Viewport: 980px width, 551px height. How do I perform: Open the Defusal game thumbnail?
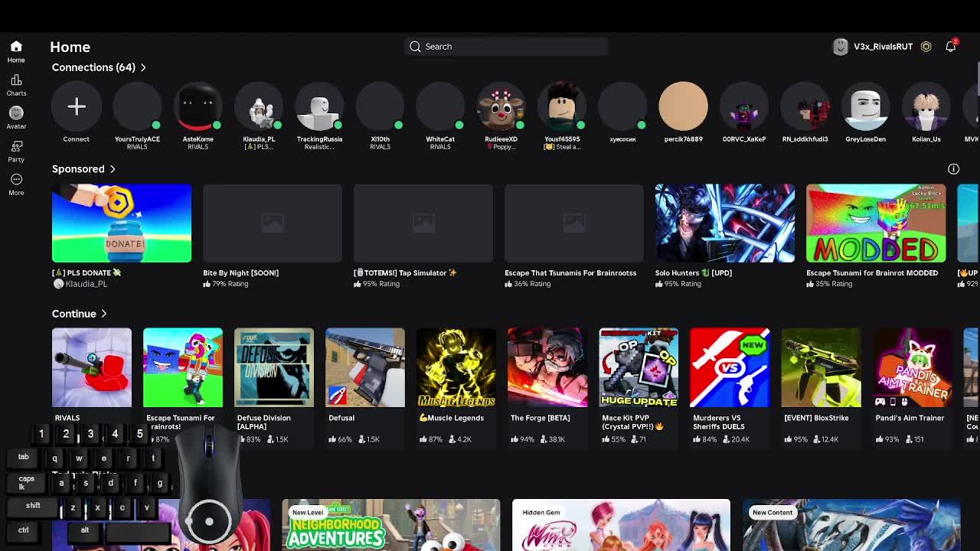(365, 368)
